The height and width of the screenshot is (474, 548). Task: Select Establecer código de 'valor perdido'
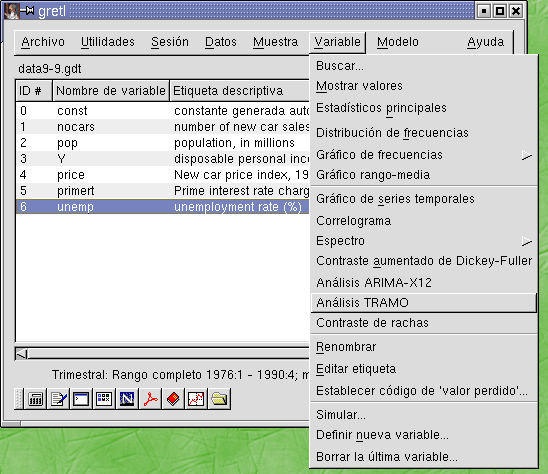[424, 391]
